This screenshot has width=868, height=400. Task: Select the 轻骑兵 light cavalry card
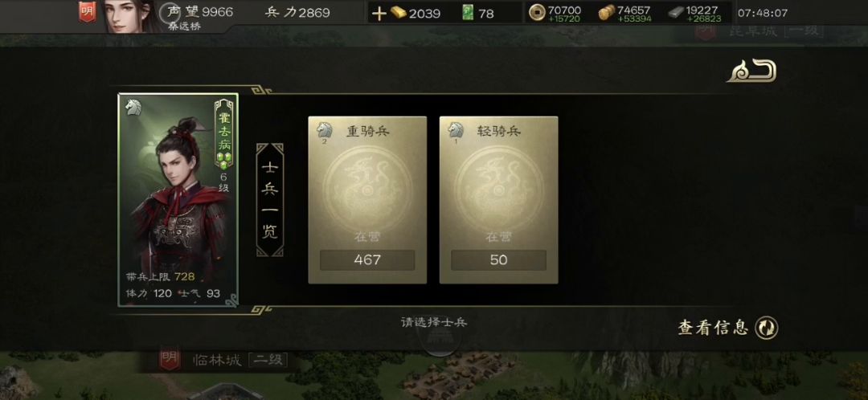(498, 200)
